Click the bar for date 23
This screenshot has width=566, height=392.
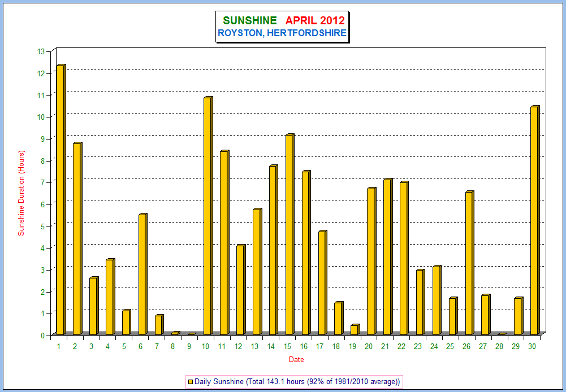point(420,302)
